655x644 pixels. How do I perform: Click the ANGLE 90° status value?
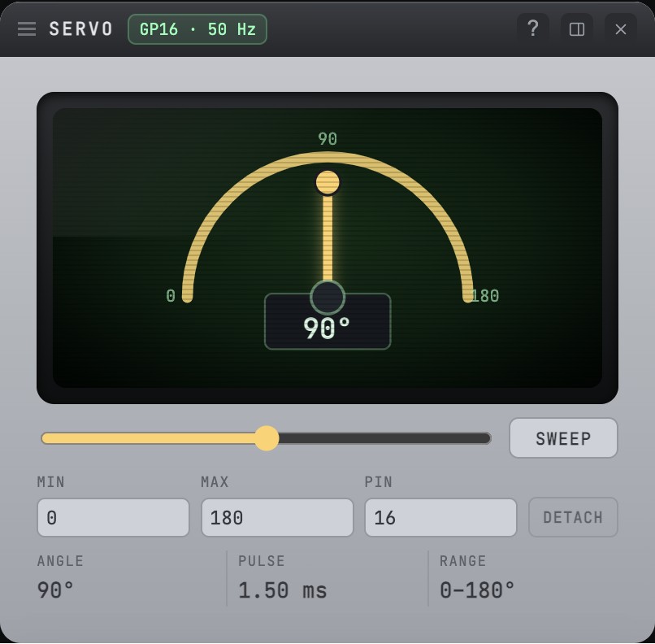point(55,590)
